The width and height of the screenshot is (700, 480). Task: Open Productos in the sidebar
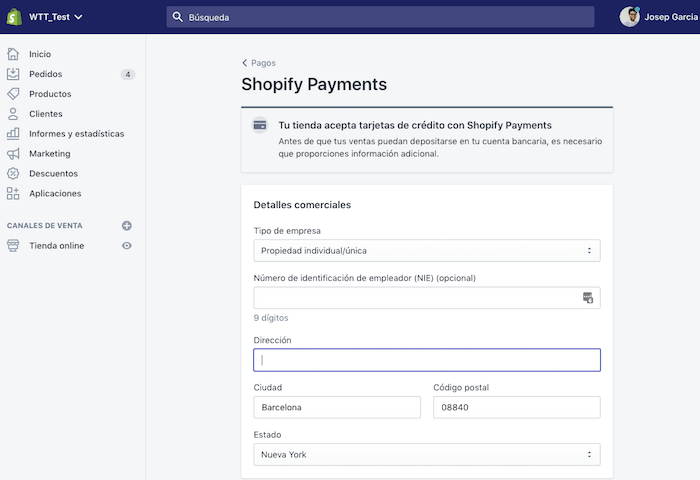pos(50,94)
